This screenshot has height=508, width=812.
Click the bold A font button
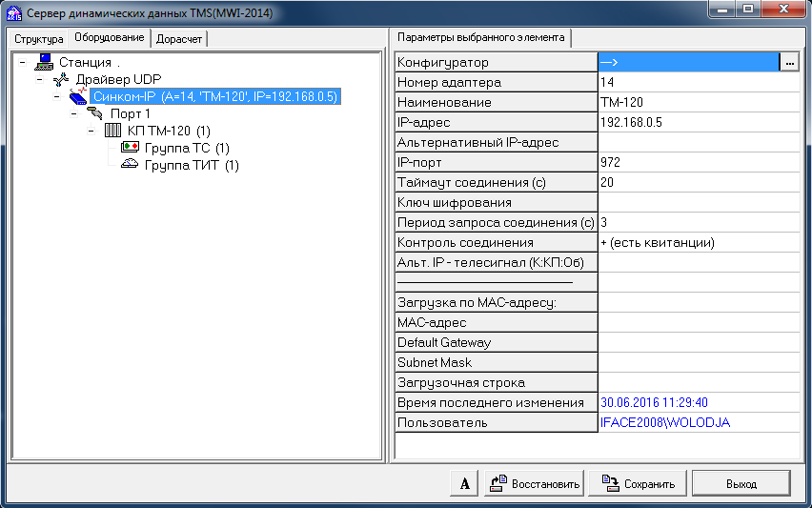[464, 483]
